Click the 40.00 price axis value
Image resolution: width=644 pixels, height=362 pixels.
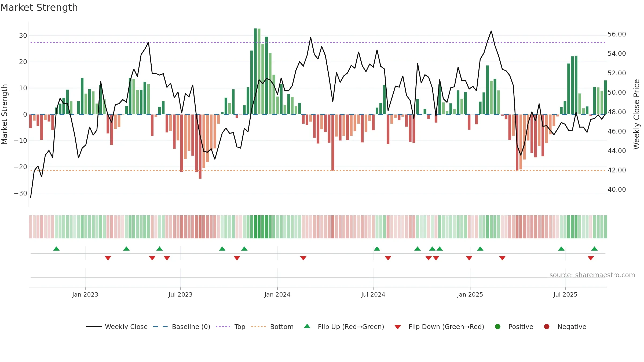point(617,190)
